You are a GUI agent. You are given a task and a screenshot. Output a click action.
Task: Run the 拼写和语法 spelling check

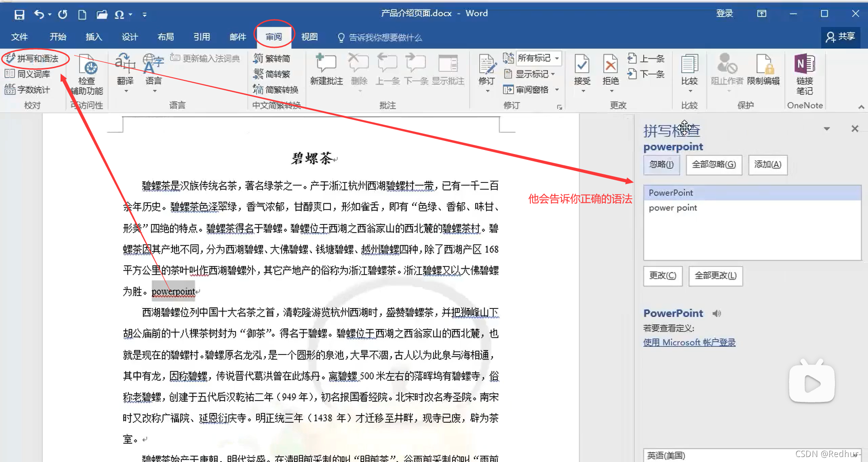(x=35, y=58)
